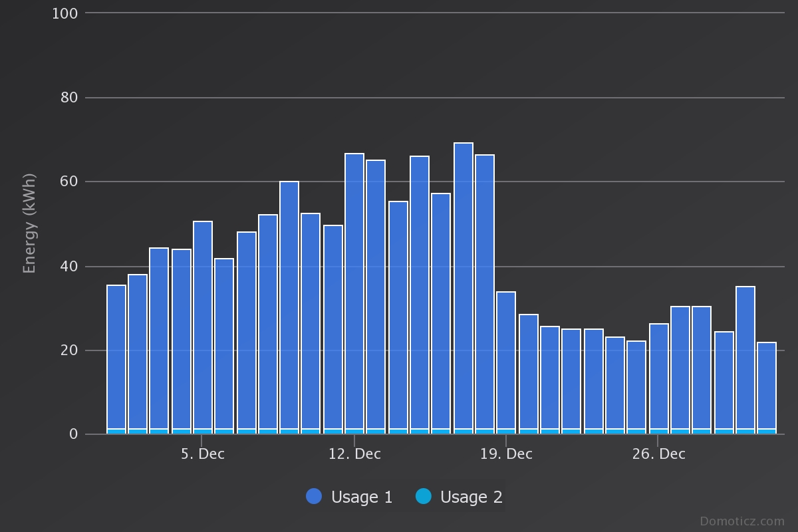Select the bar reaching exactly 60 kWh
The width and height of the screenshot is (798, 532).
pos(289,305)
